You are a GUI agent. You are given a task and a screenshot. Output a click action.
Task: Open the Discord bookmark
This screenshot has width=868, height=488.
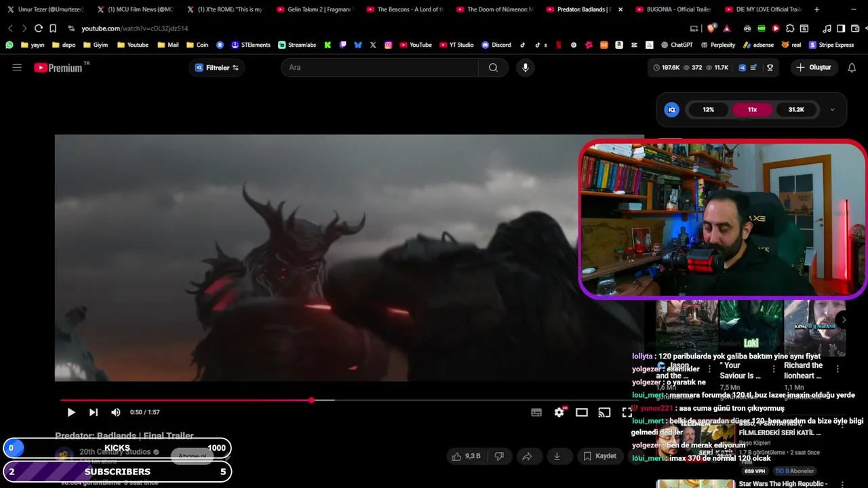point(496,45)
